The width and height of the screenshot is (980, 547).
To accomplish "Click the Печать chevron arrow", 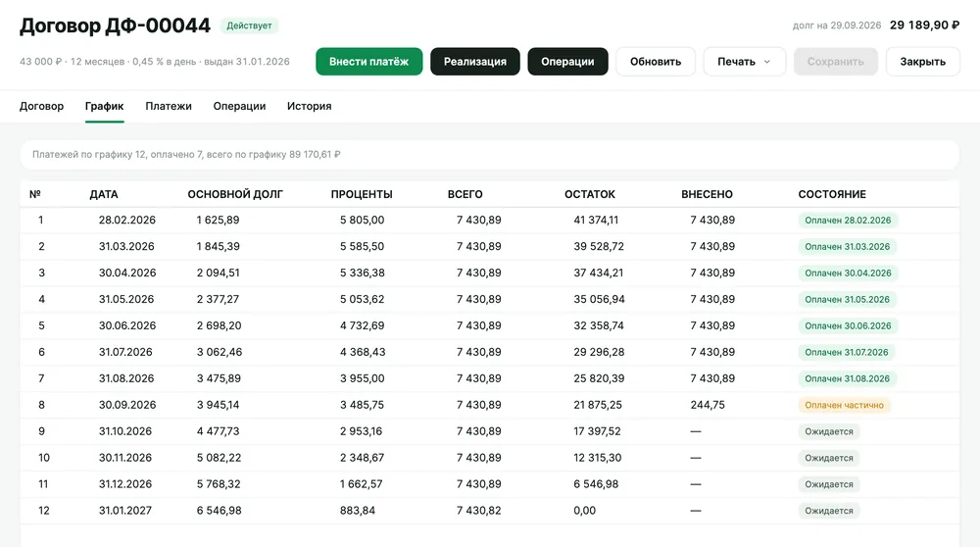I will coord(767,62).
